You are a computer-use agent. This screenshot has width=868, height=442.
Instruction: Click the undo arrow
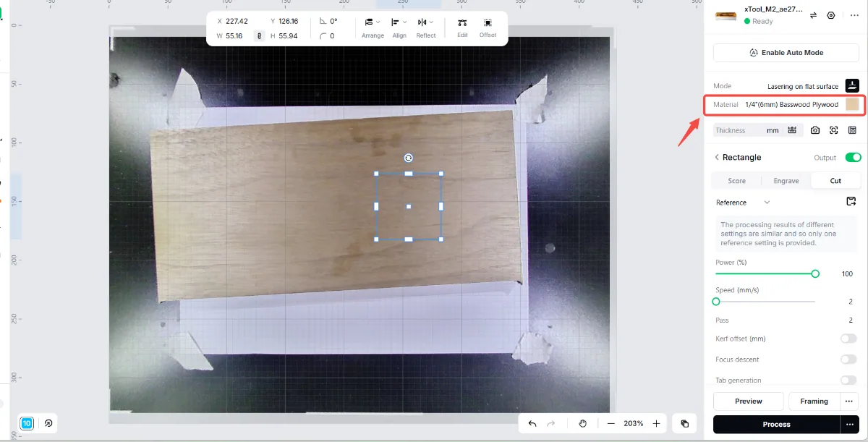pyautogui.click(x=532, y=423)
